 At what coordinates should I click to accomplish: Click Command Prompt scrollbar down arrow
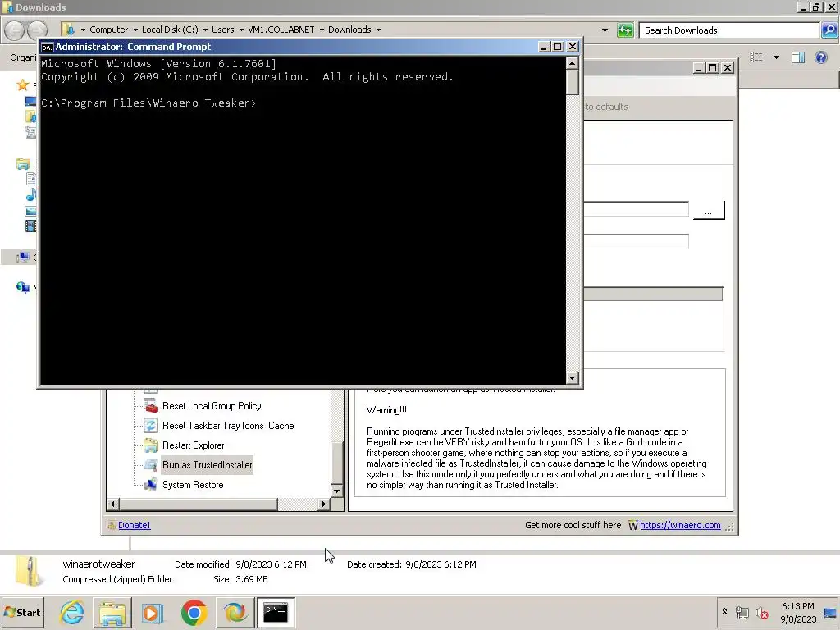[x=572, y=377]
